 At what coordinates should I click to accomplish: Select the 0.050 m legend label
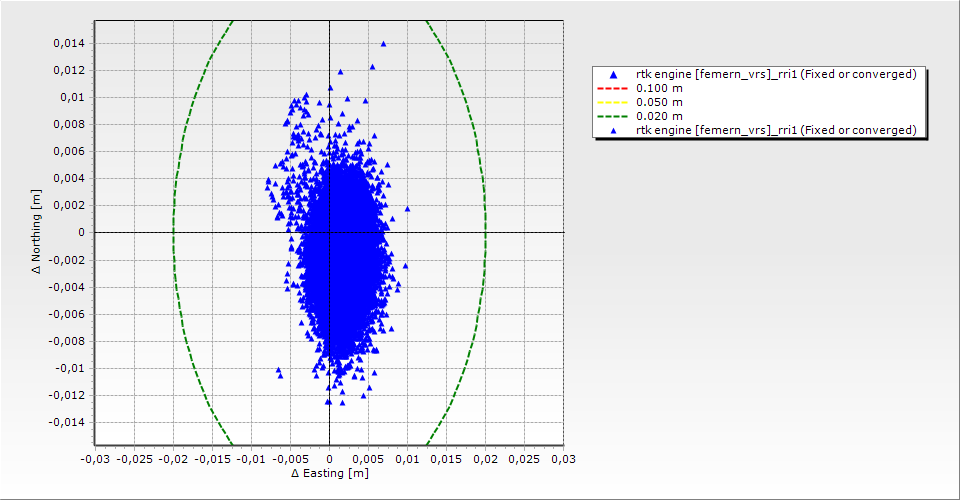(659, 102)
